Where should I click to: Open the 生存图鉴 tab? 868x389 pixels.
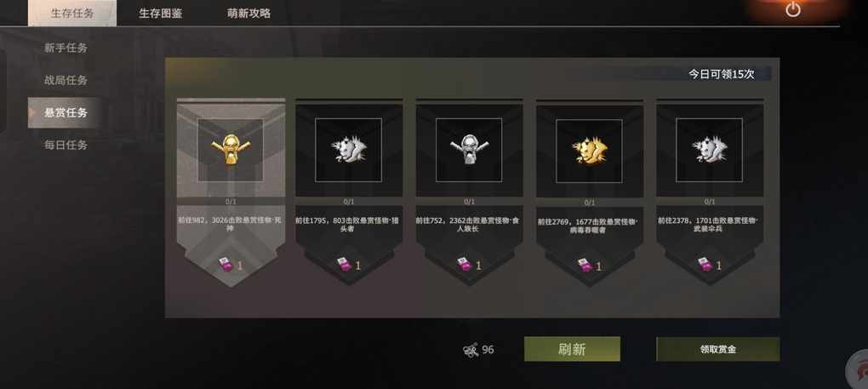coord(160,14)
